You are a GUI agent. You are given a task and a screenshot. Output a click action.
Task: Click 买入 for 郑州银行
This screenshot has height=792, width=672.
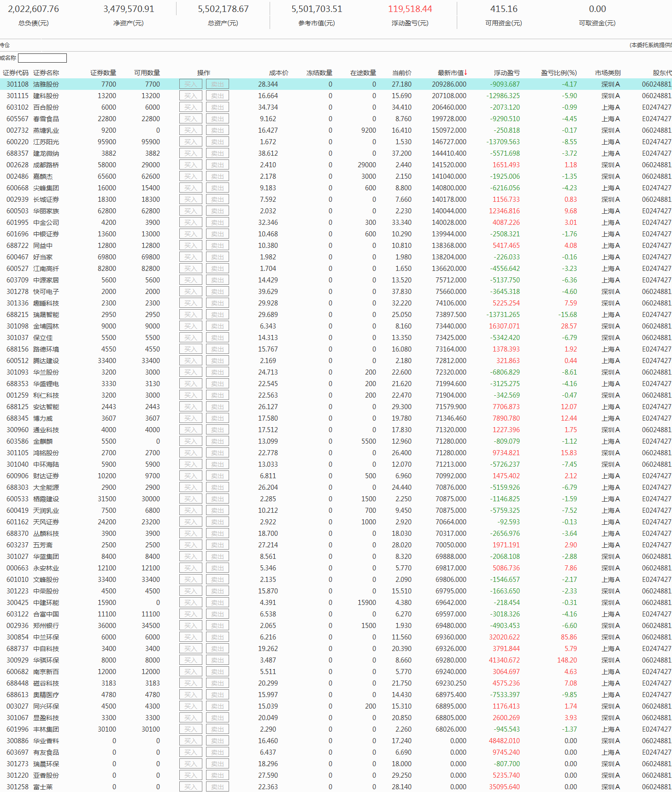coord(191,626)
